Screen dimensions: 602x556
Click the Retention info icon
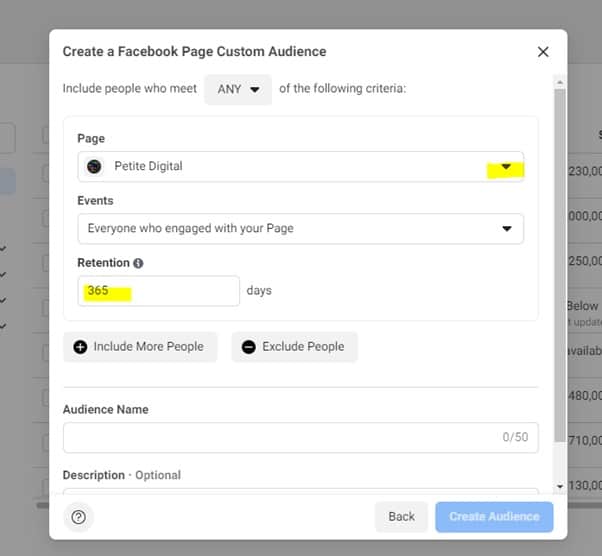(138, 263)
